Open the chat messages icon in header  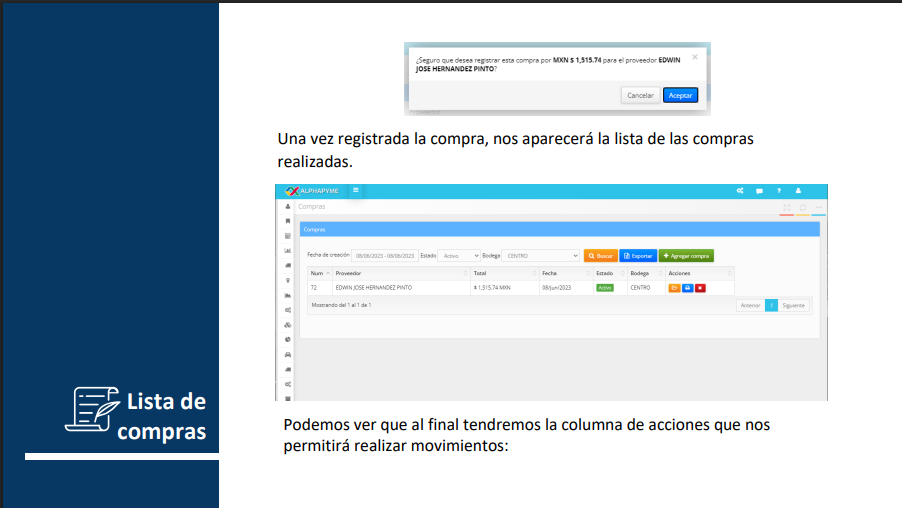759,191
